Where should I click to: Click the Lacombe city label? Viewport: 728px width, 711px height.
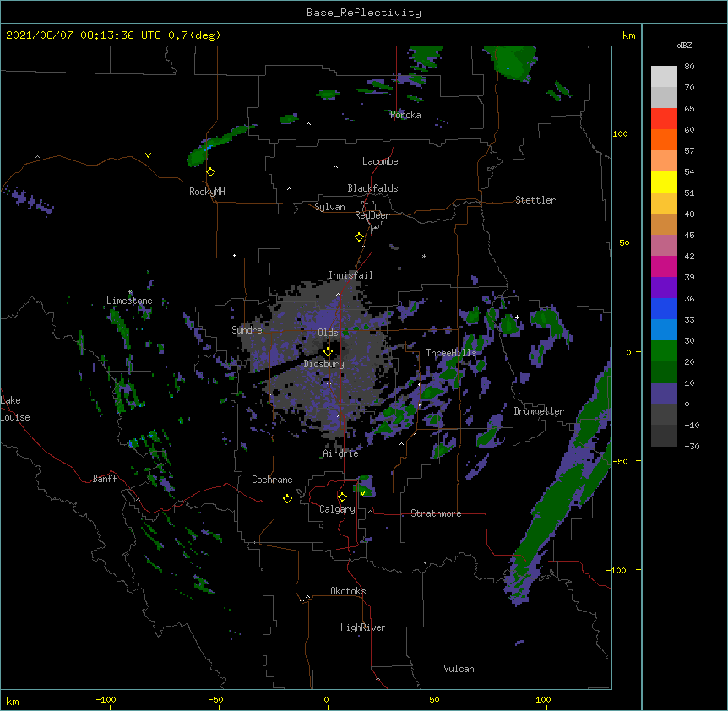380,161
